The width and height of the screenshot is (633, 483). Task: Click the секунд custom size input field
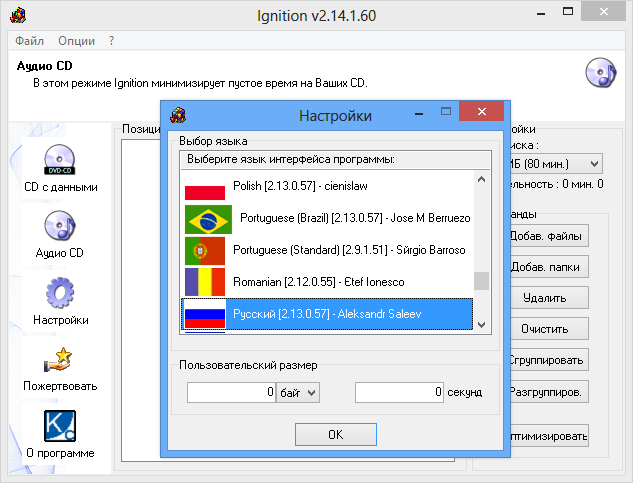[399, 393]
